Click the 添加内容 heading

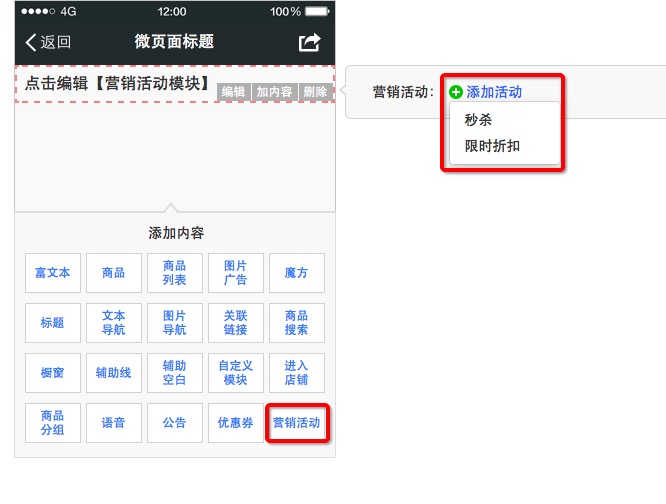(176, 233)
